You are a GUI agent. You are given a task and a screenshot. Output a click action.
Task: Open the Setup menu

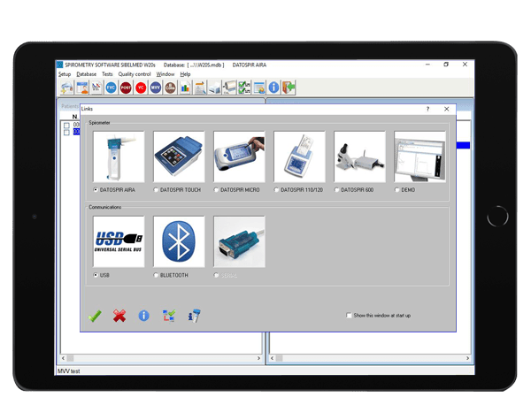point(65,74)
